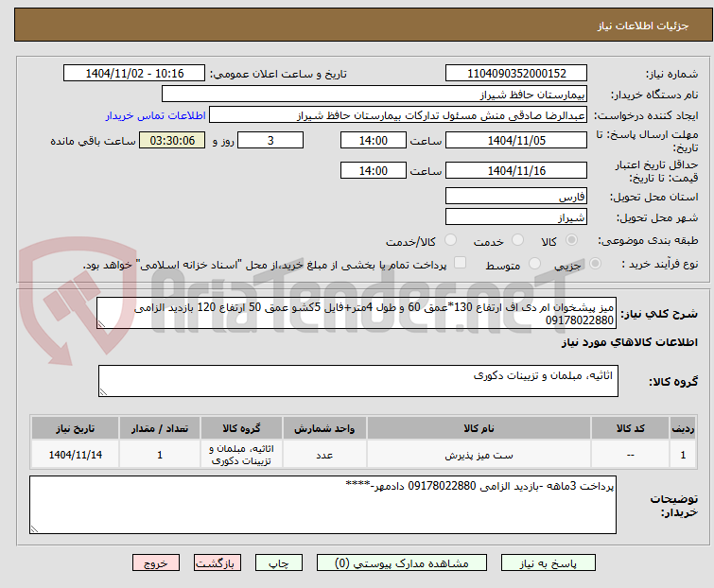The width and height of the screenshot is (714, 588).
Task: Click the unit cell 'عدد'
Action: point(324,455)
